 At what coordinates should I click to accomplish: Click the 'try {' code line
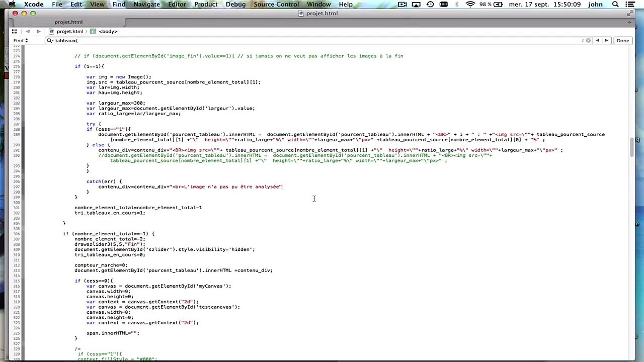(94, 124)
